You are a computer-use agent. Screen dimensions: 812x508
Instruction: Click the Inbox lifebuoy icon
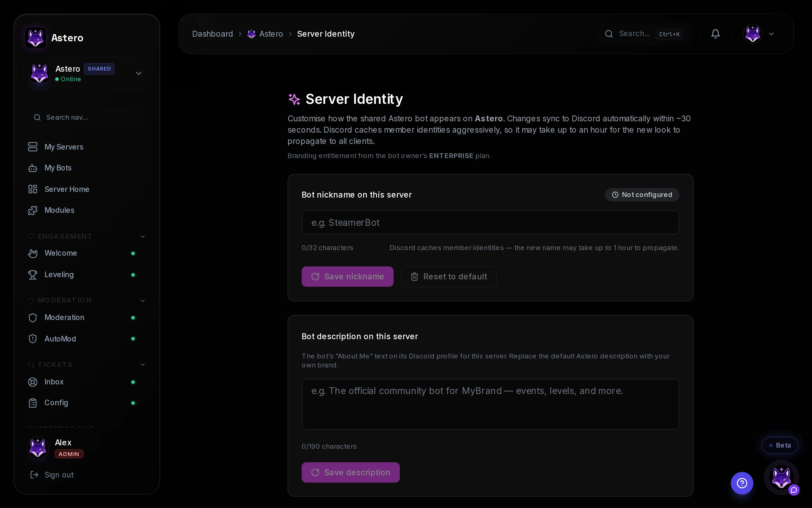[x=32, y=382]
